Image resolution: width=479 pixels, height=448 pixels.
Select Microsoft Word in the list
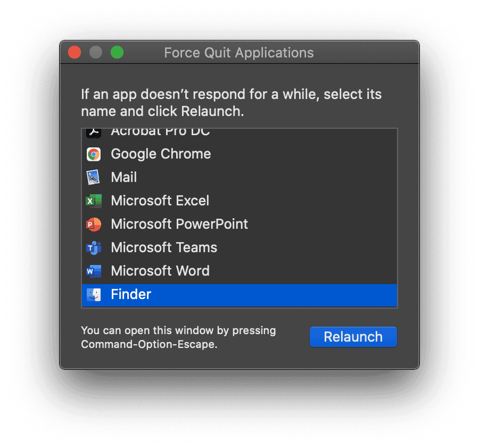(x=160, y=271)
